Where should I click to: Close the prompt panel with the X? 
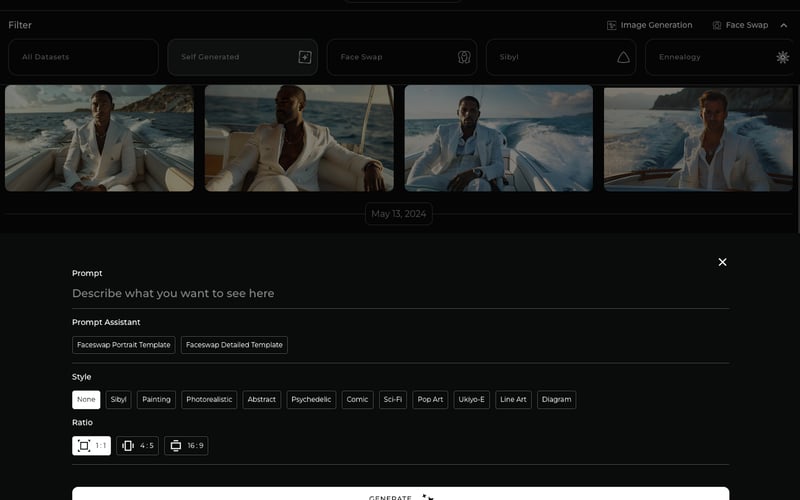[722, 262]
